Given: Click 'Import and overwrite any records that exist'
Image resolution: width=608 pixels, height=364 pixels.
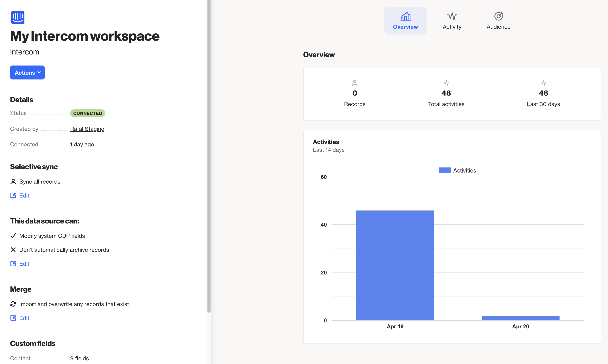Looking at the screenshot, I should (74, 304).
